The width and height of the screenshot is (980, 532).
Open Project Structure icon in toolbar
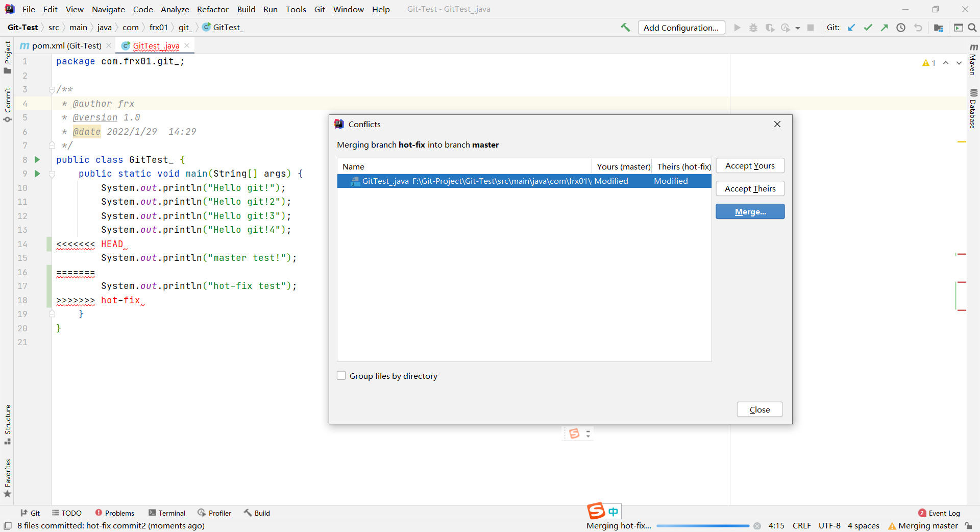(x=938, y=28)
